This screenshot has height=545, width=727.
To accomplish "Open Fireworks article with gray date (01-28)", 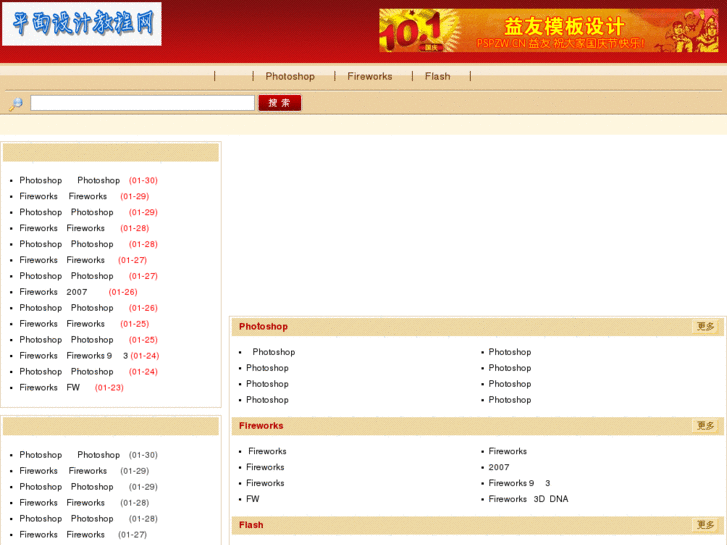I will point(62,503).
